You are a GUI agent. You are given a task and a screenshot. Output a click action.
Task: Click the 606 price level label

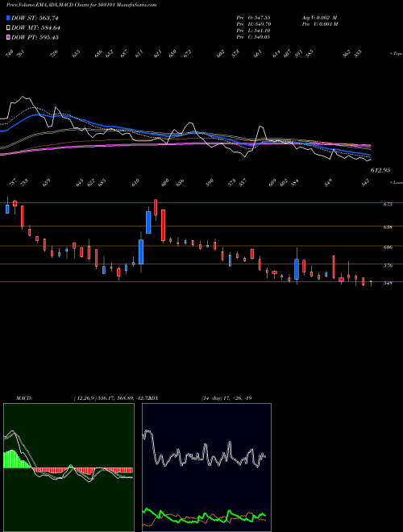(388, 247)
